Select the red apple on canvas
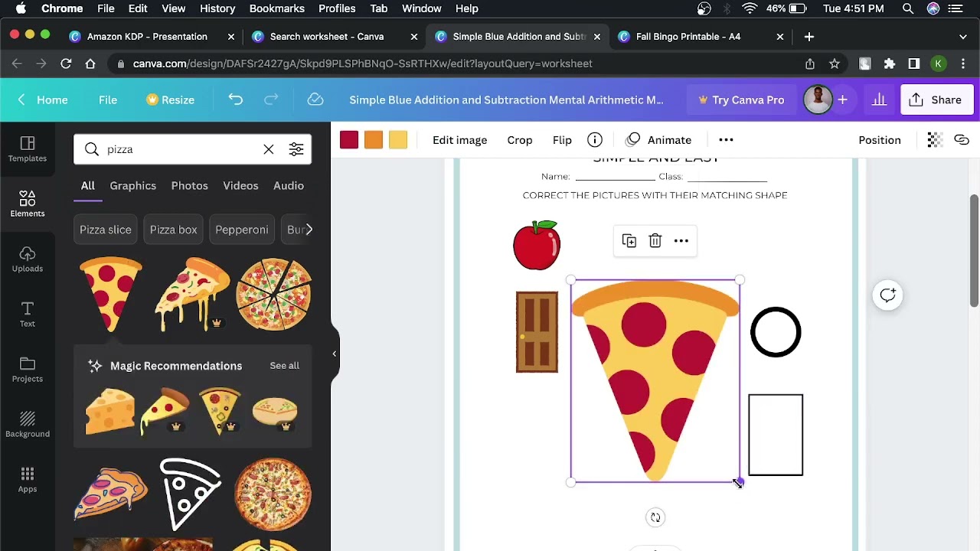Image resolution: width=980 pixels, height=551 pixels. pos(537,245)
